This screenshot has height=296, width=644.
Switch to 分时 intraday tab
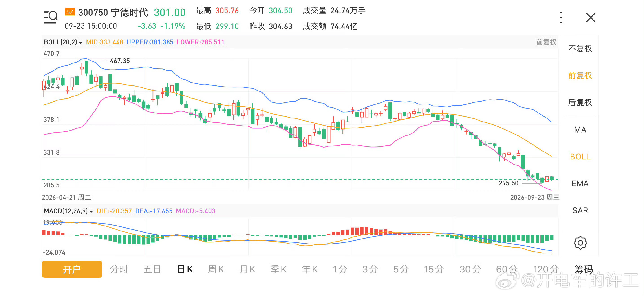point(119,269)
